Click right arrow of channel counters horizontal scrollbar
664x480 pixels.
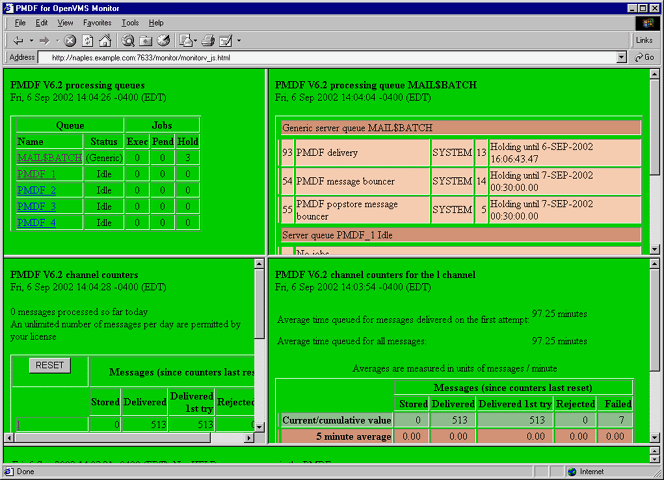pos(249,438)
